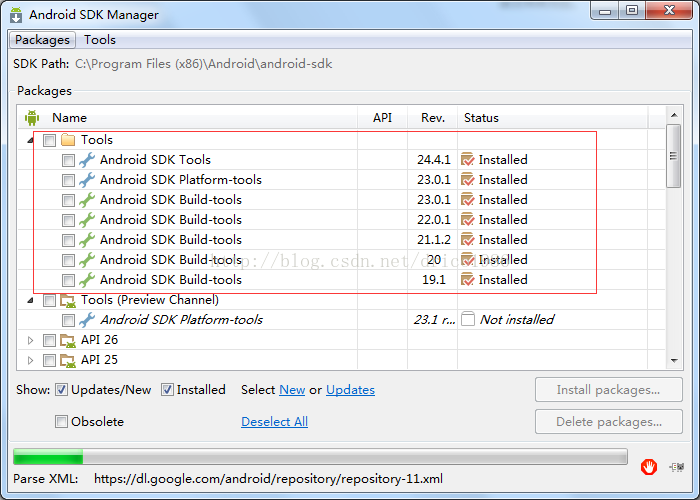Click the Android SDK Manager title bar icon
This screenshot has height=500, width=700.
tap(16, 15)
